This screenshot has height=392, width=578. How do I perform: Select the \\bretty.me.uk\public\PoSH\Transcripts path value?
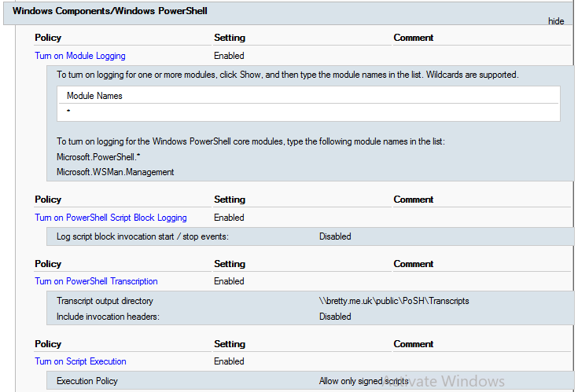[x=394, y=301]
